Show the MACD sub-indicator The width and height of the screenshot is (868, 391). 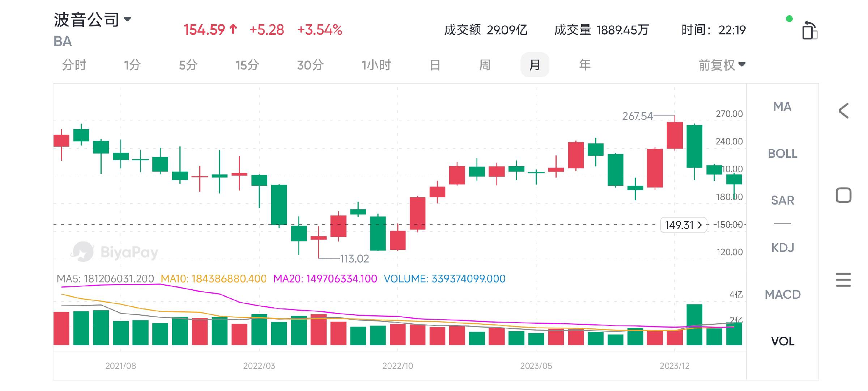[x=782, y=294]
